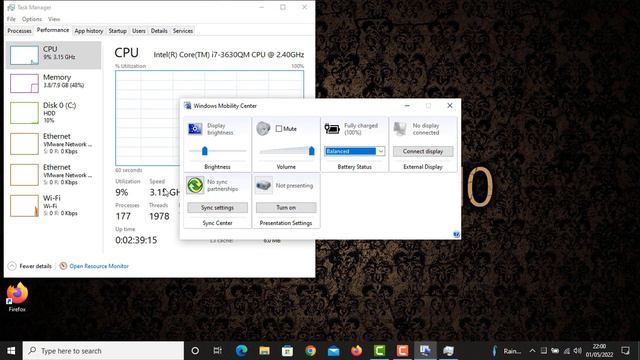This screenshot has height=360, width=640.
Task: Open the notification center icon
Action: (x=625, y=351)
